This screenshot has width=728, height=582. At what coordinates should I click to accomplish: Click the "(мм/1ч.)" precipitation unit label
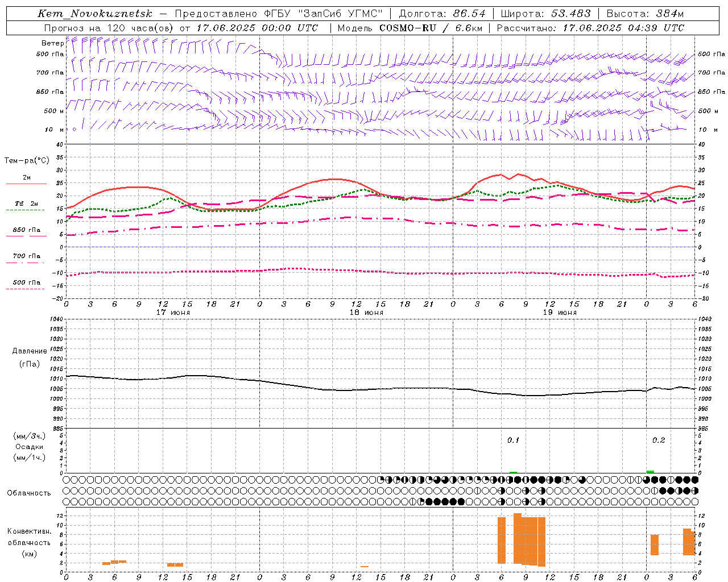click(29, 458)
